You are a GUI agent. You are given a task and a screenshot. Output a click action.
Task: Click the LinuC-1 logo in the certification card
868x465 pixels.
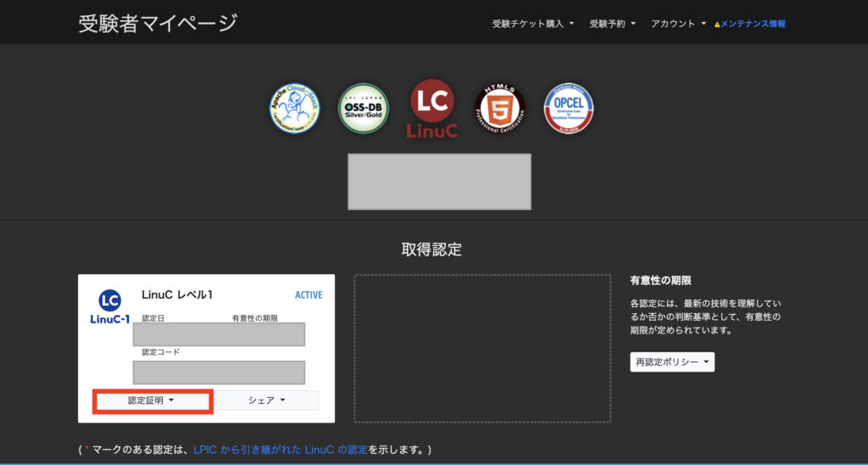(109, 307)
